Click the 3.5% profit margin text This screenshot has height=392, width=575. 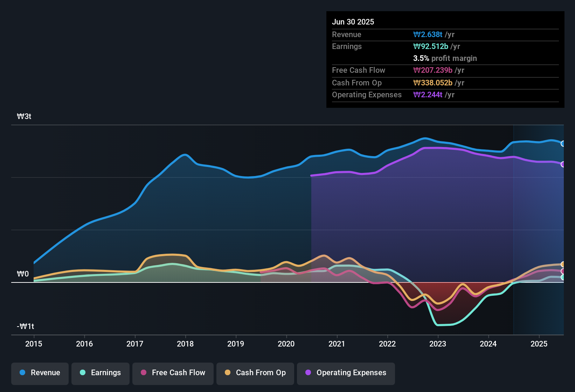[x=445, y=58]
